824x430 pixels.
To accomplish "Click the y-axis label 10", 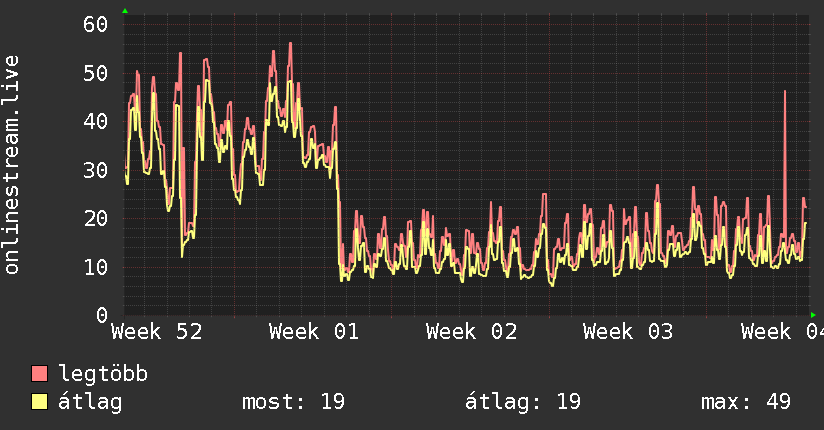I will click(x=96, y=268).
